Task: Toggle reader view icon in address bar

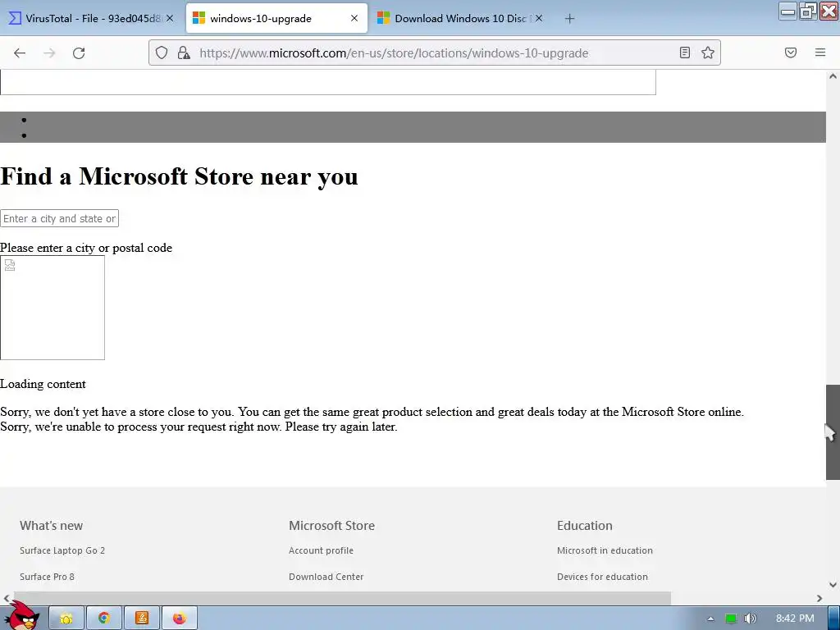Action: 685,52
